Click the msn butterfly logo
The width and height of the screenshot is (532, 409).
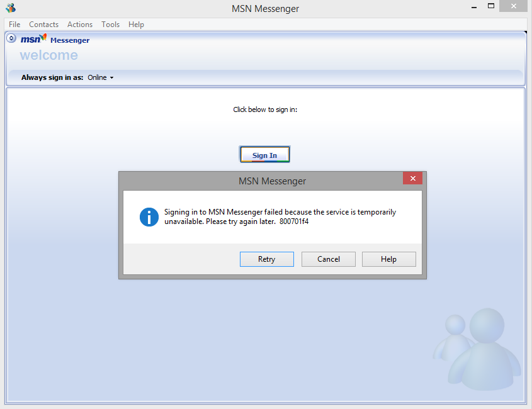coord(33,38)
